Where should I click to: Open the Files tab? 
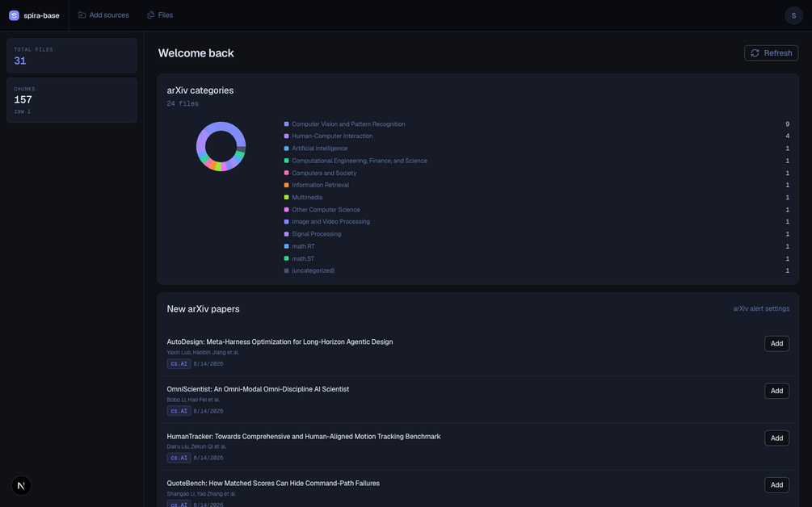[160, 15]
